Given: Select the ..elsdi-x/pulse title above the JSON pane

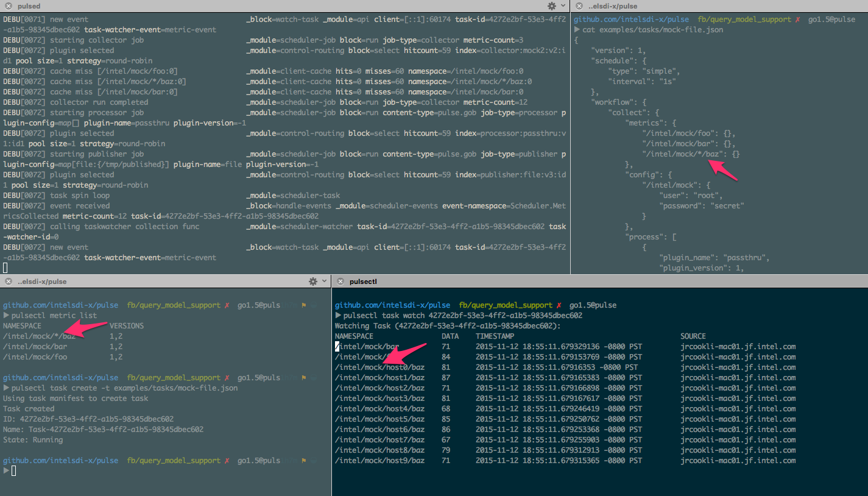Looking at the screenshot, I should [x=613, y=5].
